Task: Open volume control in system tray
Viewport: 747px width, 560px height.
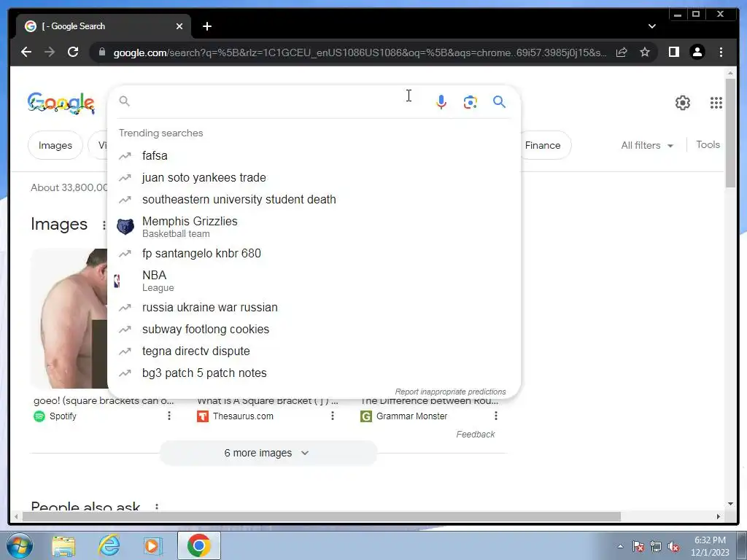Action: point(673,547)
